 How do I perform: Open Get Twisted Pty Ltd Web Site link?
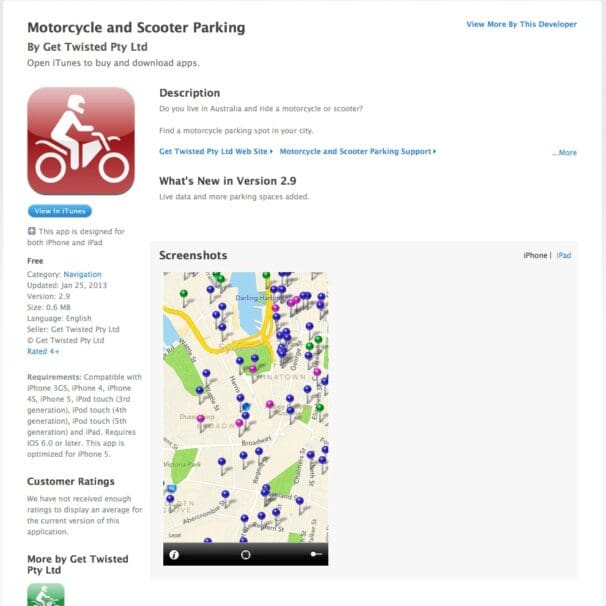click(216, 152)
